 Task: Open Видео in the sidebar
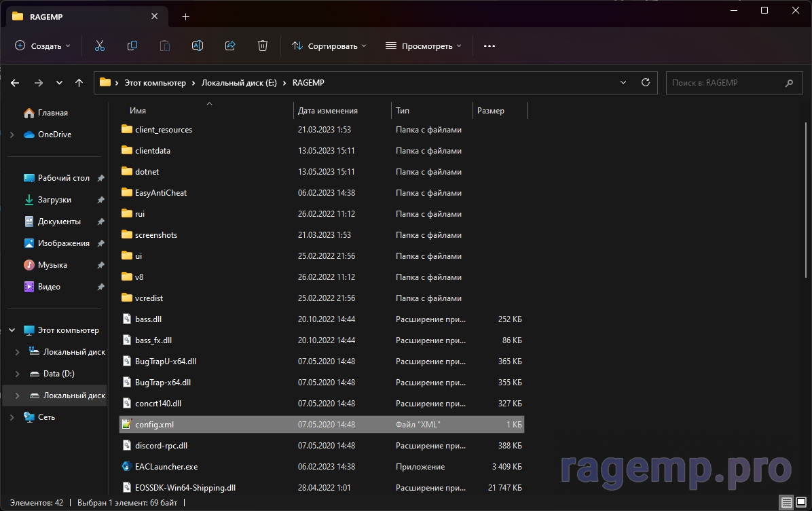tap(49, 287)
